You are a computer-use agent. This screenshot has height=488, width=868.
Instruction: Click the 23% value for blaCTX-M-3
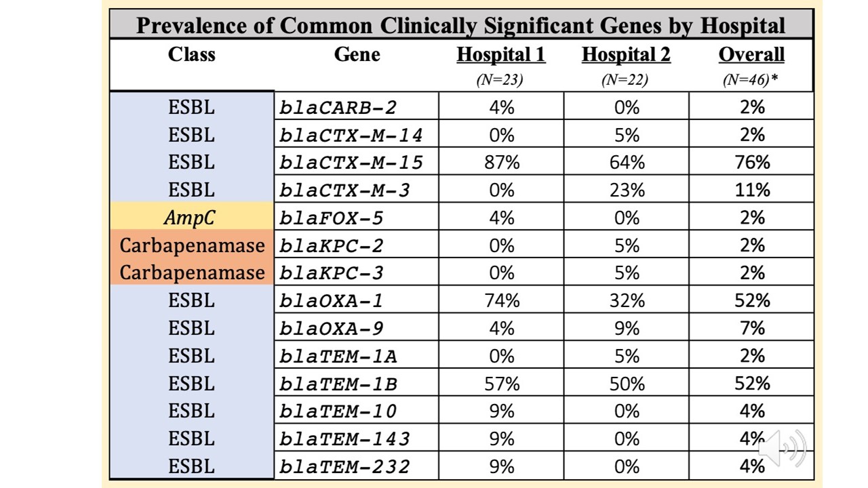(627, 190)
